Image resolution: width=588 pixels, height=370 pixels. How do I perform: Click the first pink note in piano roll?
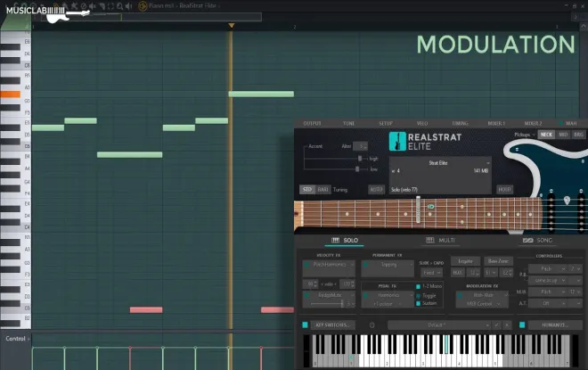[146, 310]
